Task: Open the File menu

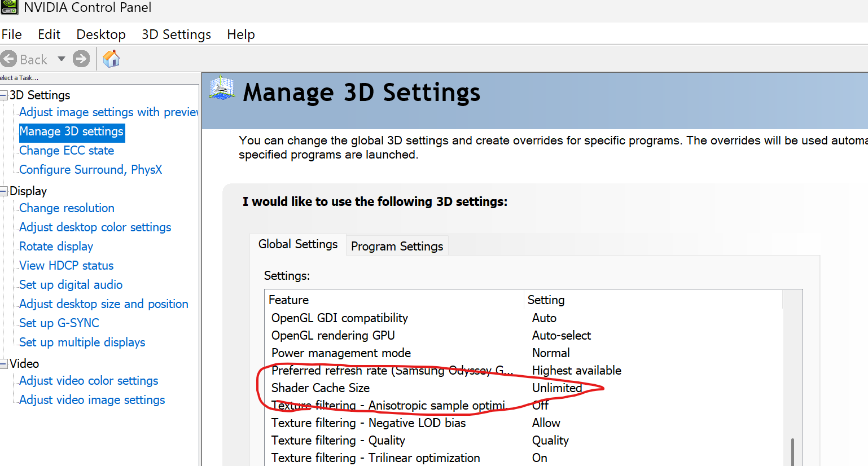Action: pos(12,34)
